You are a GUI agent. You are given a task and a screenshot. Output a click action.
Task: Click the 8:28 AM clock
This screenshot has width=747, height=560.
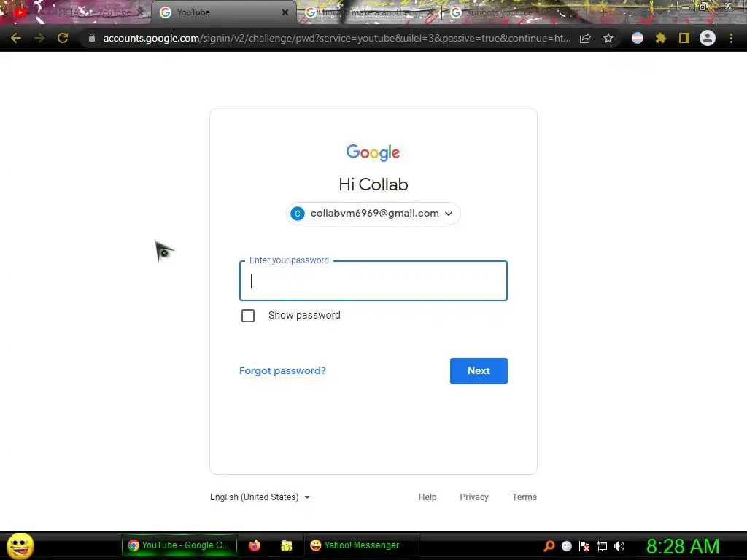pos(683,546)
